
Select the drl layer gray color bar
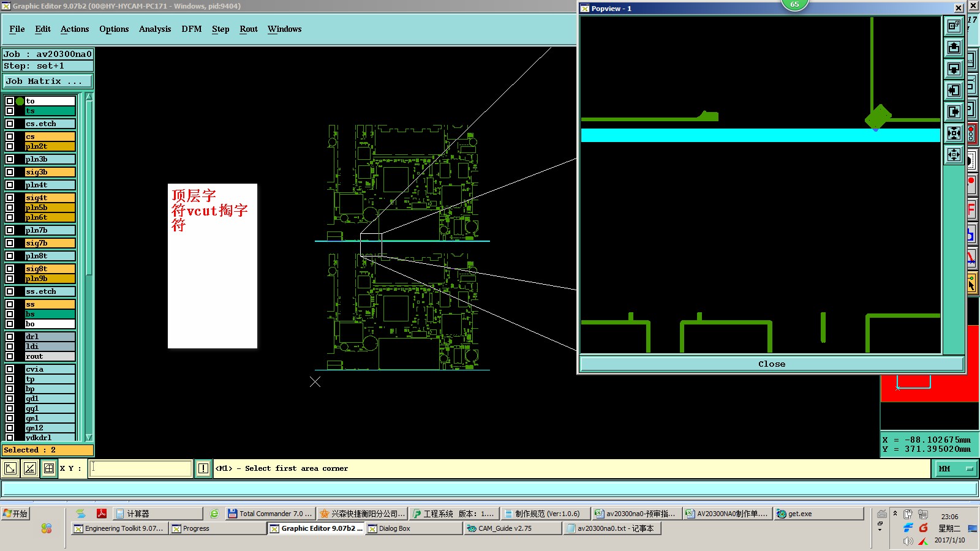tap(50, 337)
